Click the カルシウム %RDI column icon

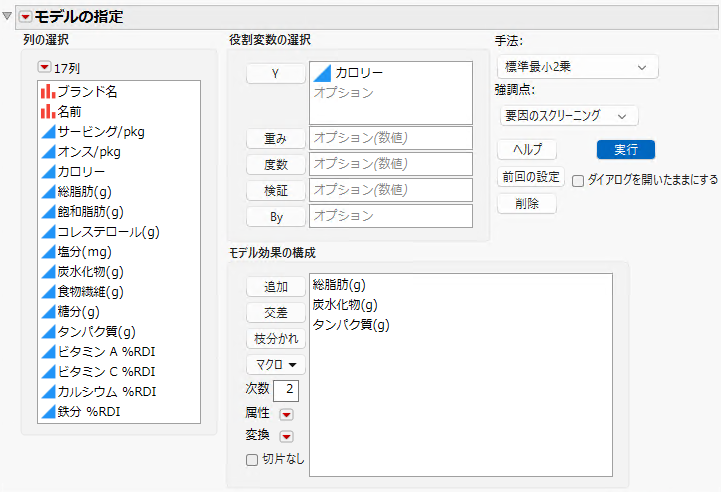tap(48, 391)
